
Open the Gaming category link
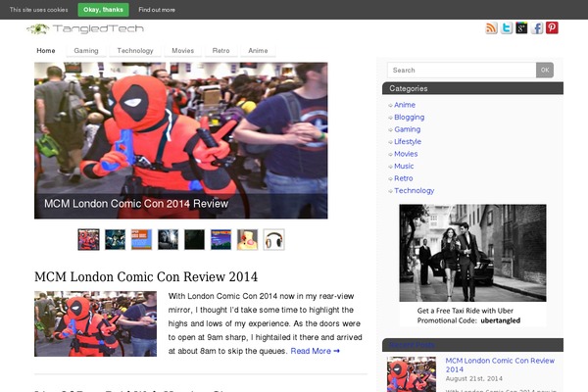pos(408,129)
